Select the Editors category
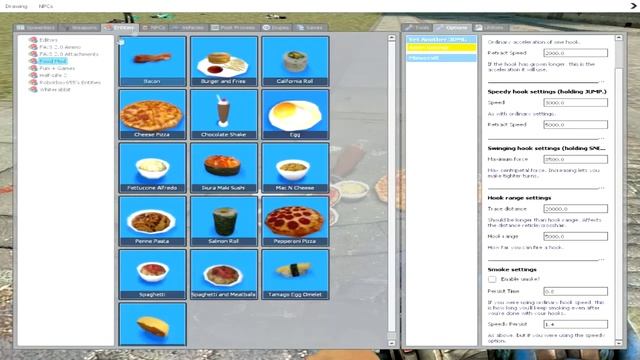Viewport: 640px width, 360px height. coord(48,40)
